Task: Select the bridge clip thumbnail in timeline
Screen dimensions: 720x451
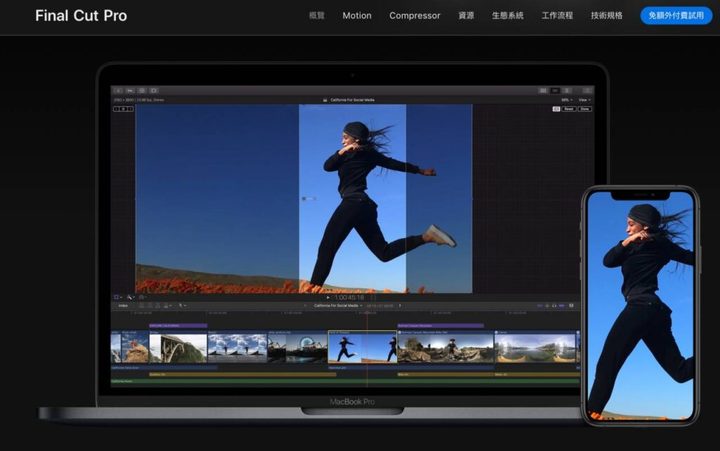Action: [178, 347]
